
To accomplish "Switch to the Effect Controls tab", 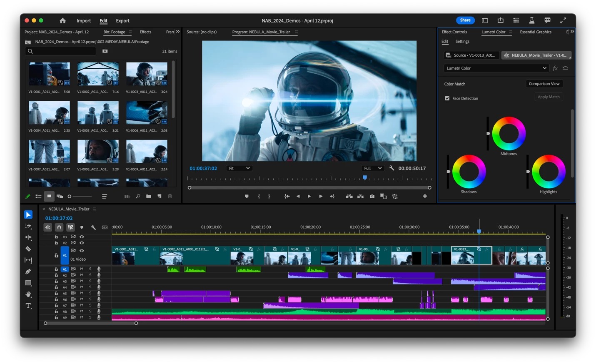I will 454,32.
